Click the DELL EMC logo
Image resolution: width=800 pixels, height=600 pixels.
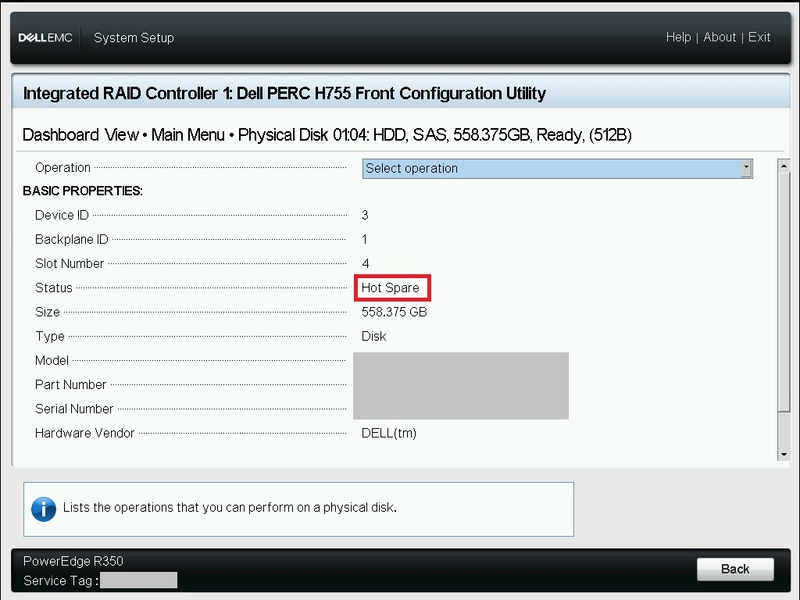point(45,38)
